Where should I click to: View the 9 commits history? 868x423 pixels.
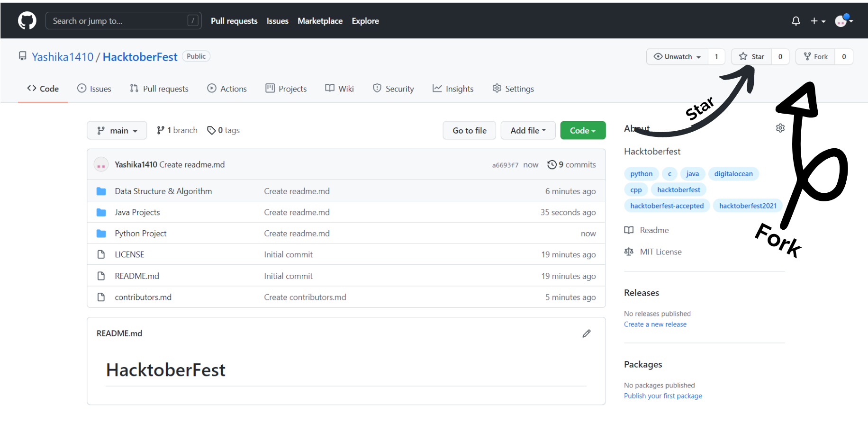click(572, 165)
